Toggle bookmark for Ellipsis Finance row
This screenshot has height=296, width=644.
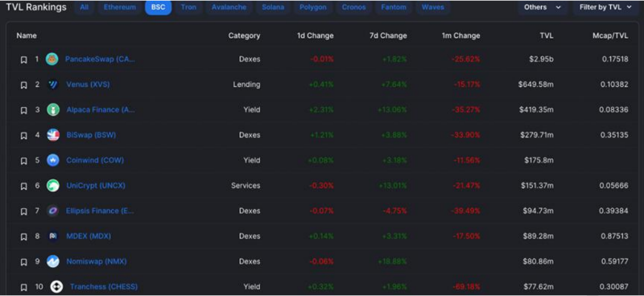[24, 212]
